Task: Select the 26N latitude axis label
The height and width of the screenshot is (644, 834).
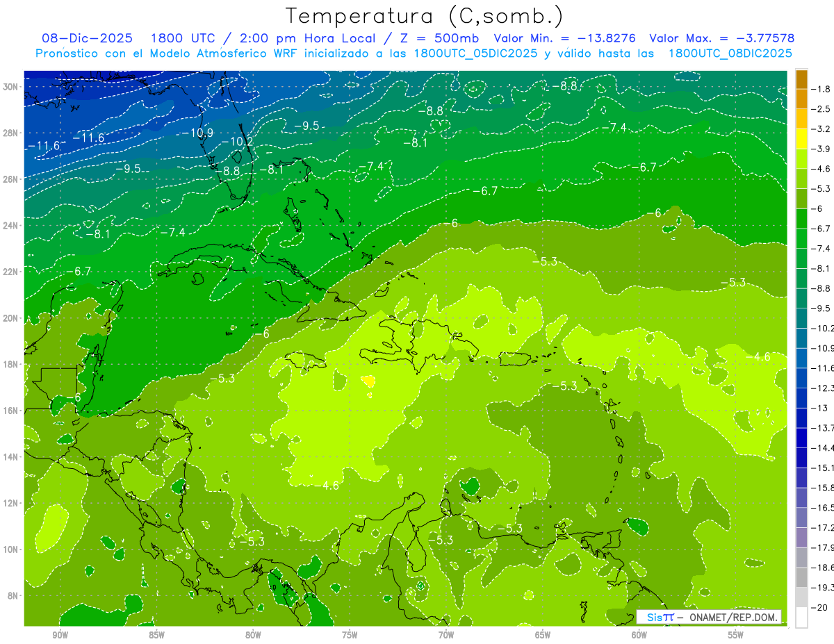Action: coord(10,179)
